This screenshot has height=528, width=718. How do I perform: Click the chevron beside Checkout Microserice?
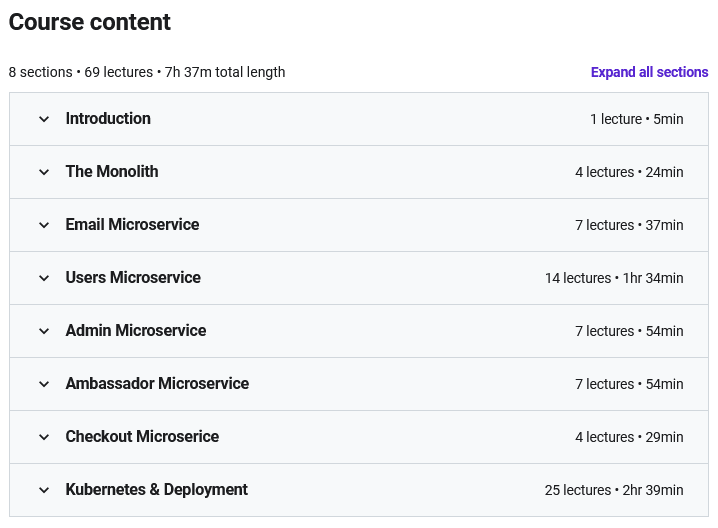(x=44, y=437)
